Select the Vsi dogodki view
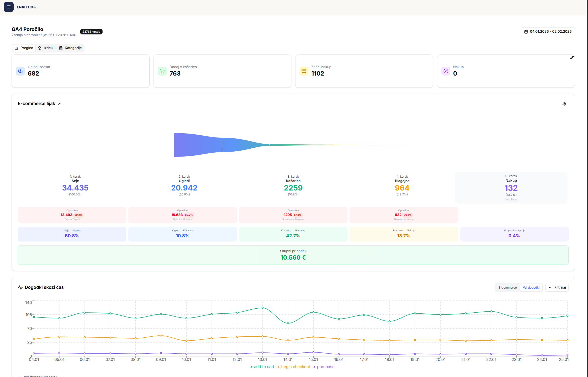 coord(531,288)
